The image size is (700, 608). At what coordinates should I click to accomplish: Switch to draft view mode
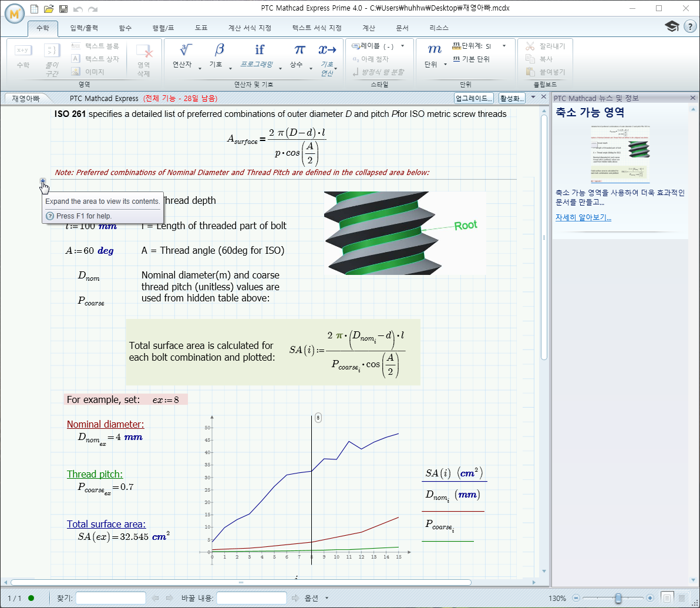point(682,598)
